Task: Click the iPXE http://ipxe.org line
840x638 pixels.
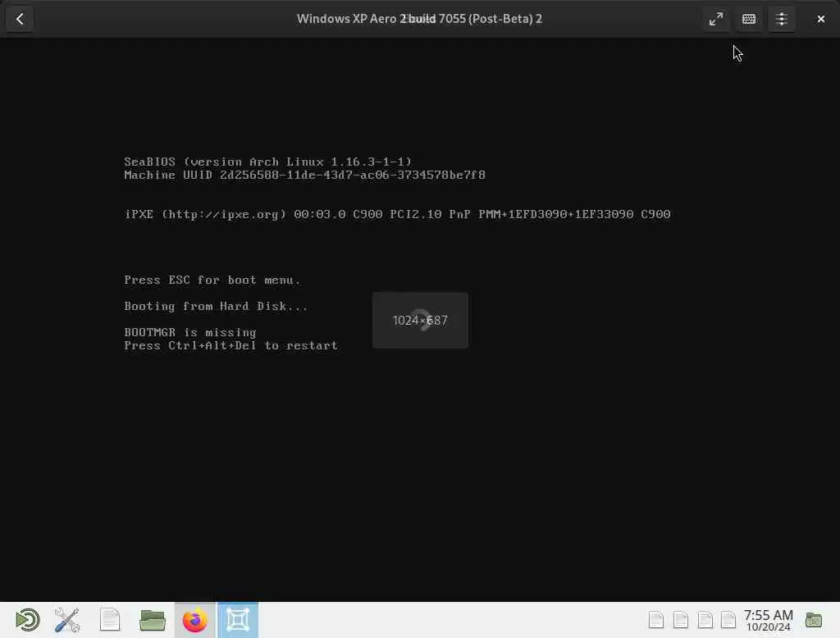Action: tap(397, 214)
